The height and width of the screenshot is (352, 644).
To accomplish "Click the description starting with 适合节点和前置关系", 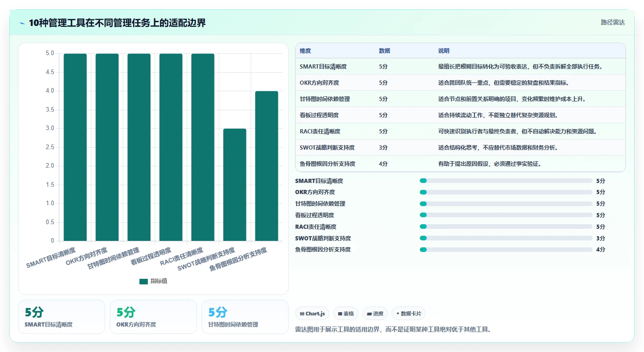I will [512, 99].
